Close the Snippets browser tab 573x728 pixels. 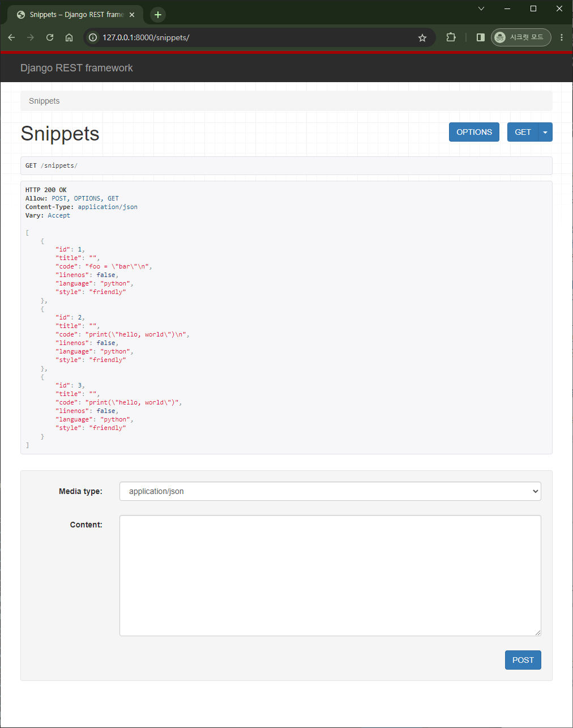coord(132,15)
